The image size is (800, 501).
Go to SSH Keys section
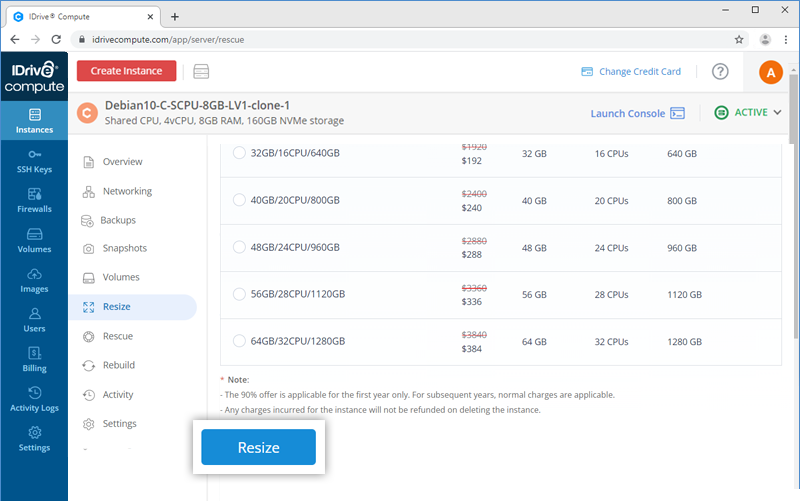(x=34, y=161)
